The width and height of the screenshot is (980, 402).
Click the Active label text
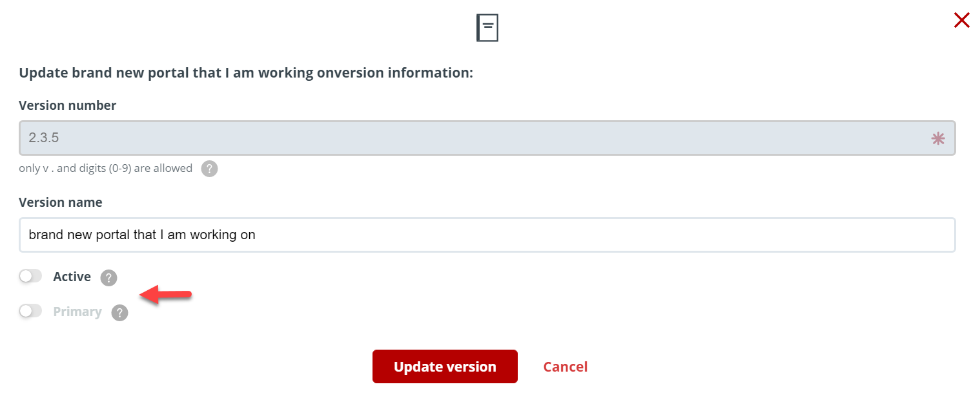pyautogui.click(x=72, y=277)
